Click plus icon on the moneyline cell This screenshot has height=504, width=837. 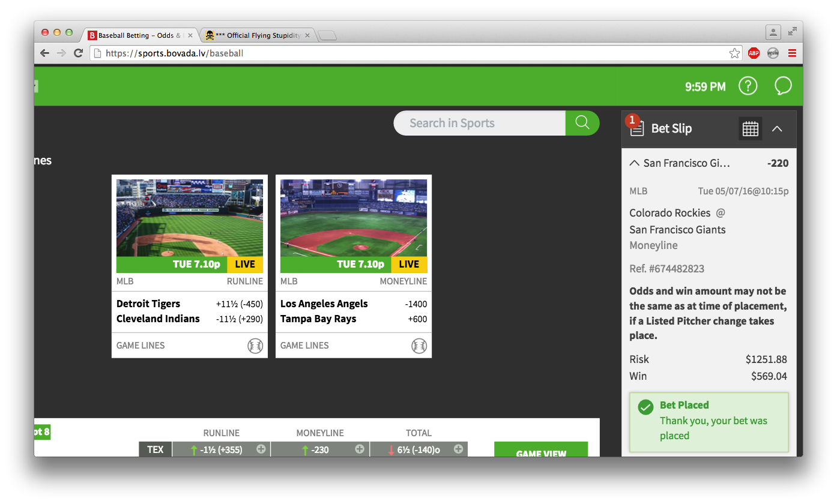pos(360,449)
